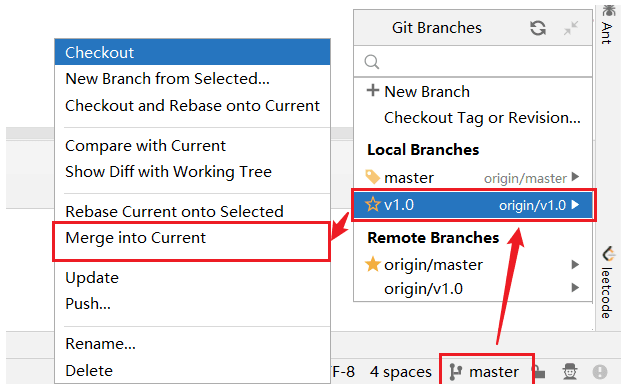This screenshot has height=384, width=628.
Task: Expand origin/v1.0 remote branch arrow
Action: pos(576,287)
